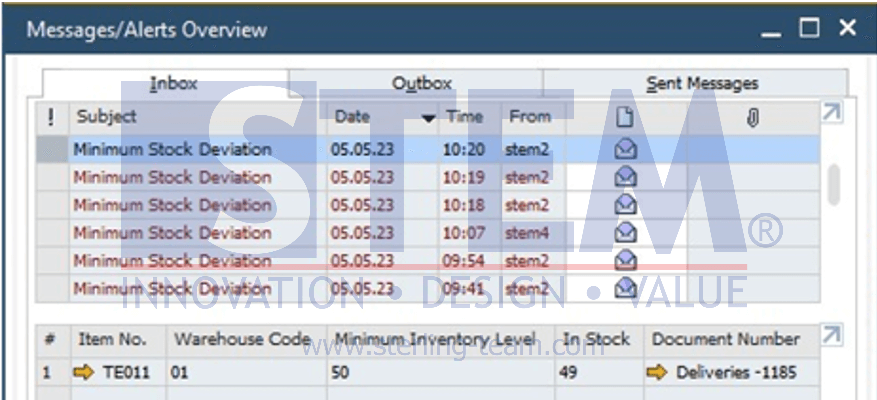Click the Subject column header

click(x=198, y=117)
